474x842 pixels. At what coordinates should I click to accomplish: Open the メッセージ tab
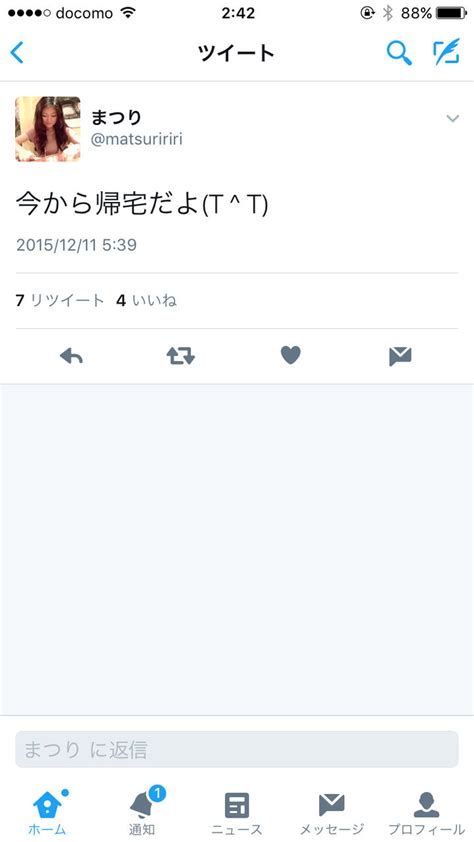(331, 814)
